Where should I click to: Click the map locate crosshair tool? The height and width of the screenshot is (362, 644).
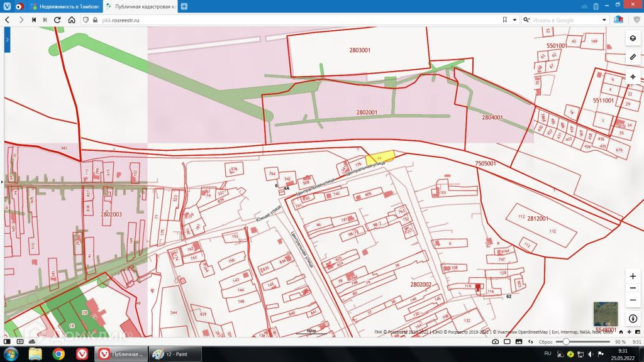pyautogui.click(x=633, y=77)
